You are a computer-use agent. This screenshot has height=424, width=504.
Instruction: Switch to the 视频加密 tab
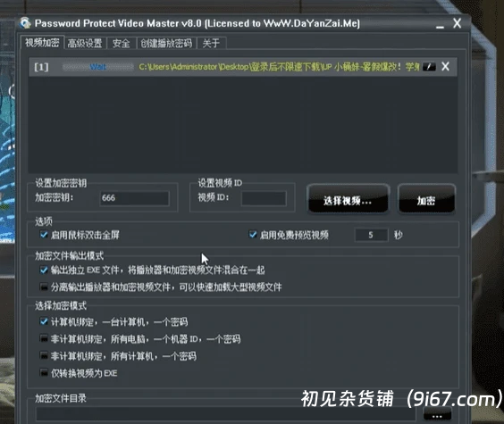click(x=42, y=42)
